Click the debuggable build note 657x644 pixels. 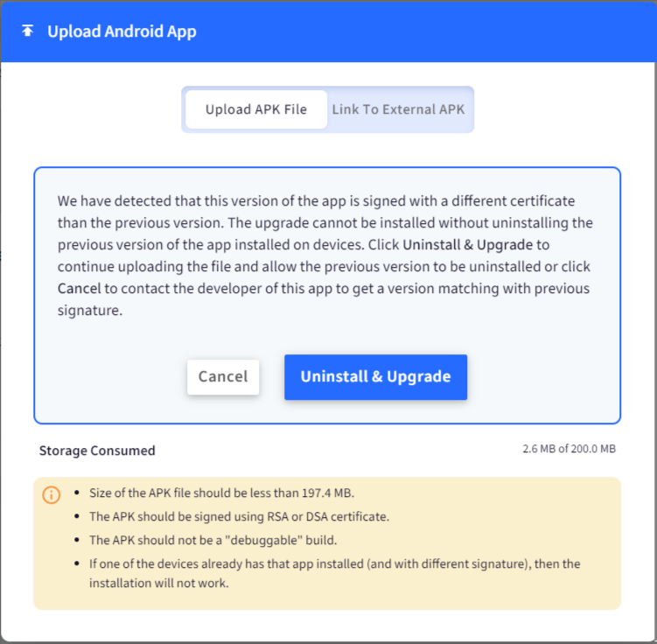pyautogui.click(x=213, y=540)
